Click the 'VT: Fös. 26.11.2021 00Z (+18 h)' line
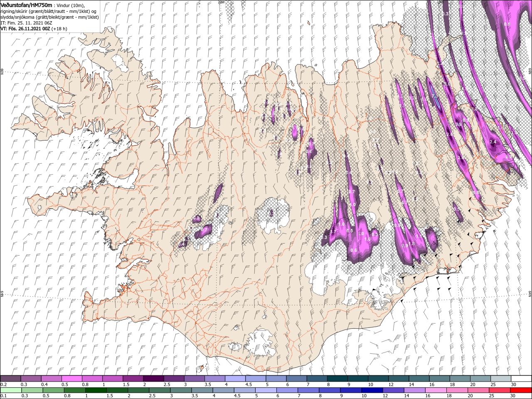Image resolution: width=532 pixels, height=399 pixels. [34, 29]
